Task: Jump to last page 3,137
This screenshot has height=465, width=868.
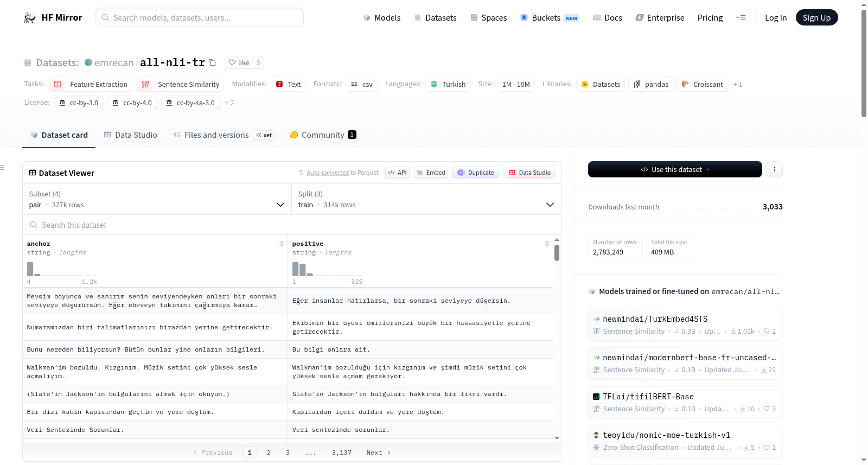Action: coord(342,453)
